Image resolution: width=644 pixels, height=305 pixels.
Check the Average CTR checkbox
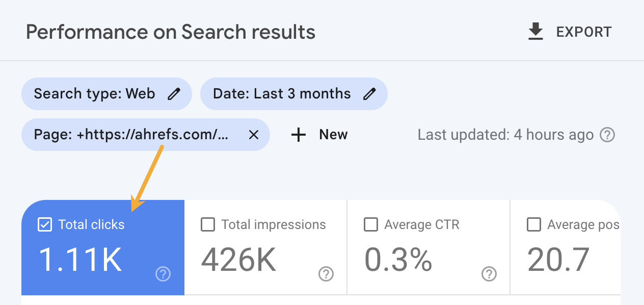pyautogui.click(x=370, y=224)
